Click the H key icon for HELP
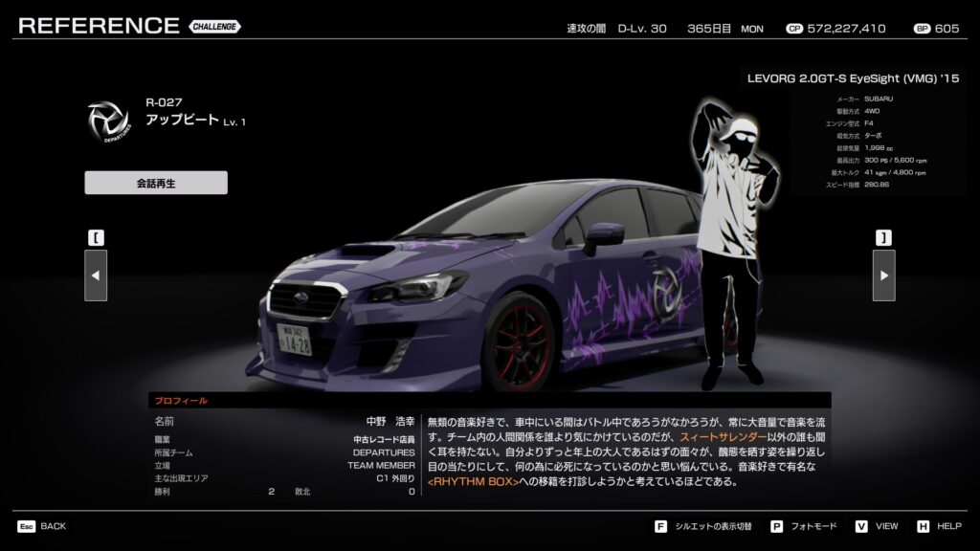Screen dimensions: 980x551 click(x=923, y=526)
